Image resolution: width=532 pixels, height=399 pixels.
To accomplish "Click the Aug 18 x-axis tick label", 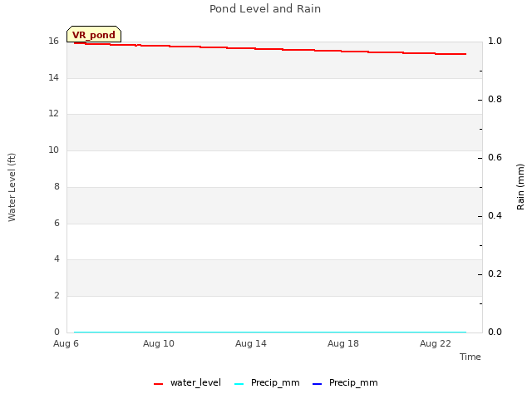I will click(x=343, y=343).
